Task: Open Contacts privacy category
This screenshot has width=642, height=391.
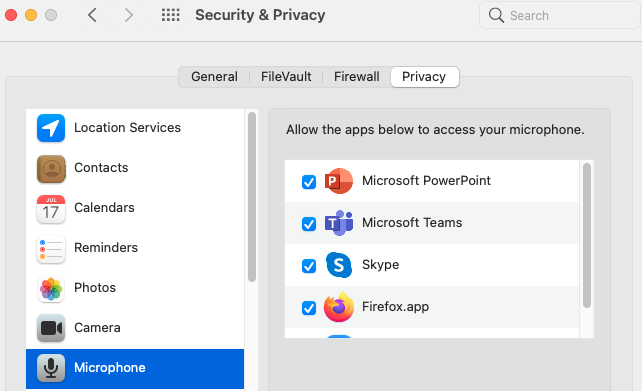Action: point(135,168)
